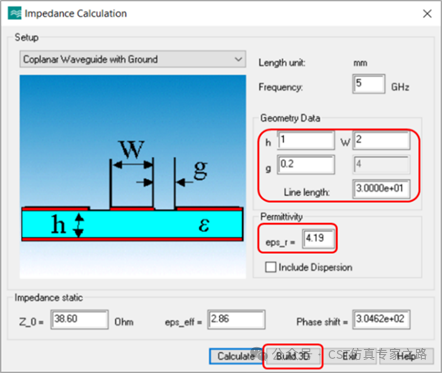Viewport: 442px width, 373px height.
Task: Click the Line length input field
Action: [381, 189]
